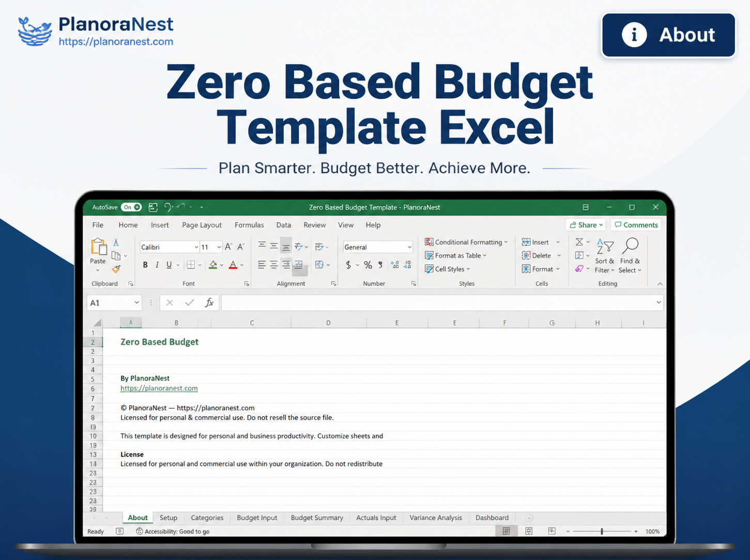Open the General number format dropdown
This screenshot has height=560, width=750.
point(409,247)
